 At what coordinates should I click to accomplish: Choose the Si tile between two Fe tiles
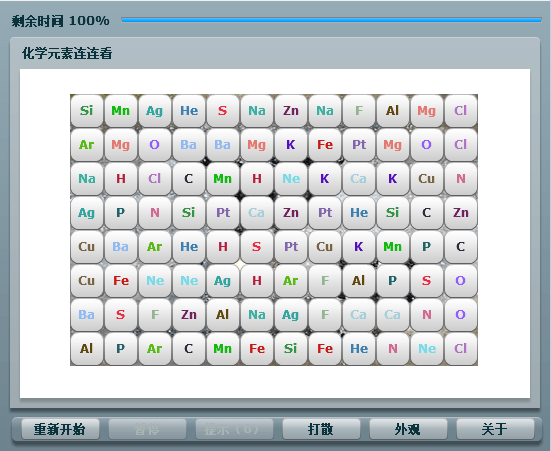click(x=291, y=348)
